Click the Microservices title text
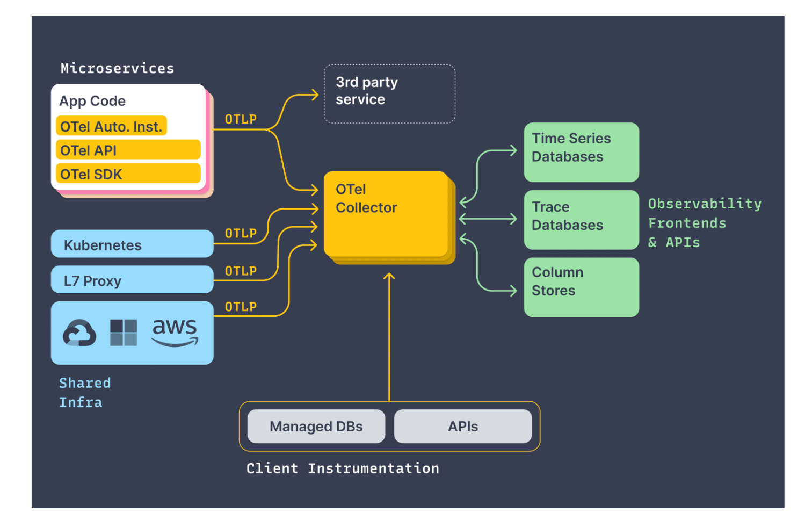Image resolution: width=812 pixels, height=520 pixels. pyautogui.click(x=117, y=68)
